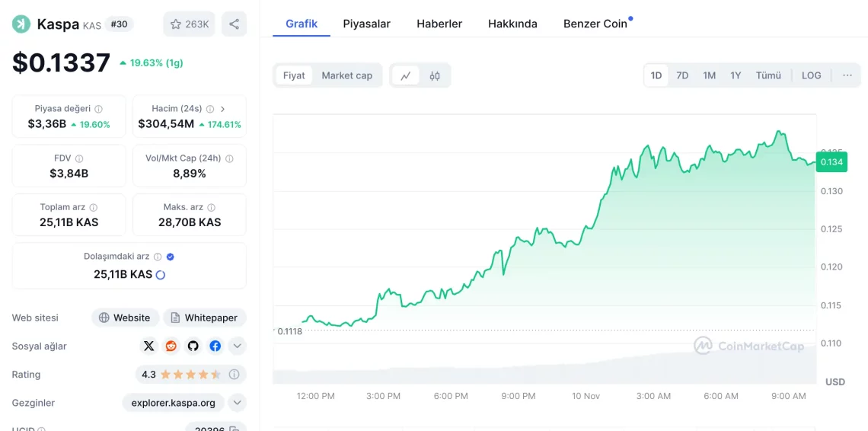Show info for Dolaşımdaki arz
Image resolution: width=868 pixels, height=431 pixels.
(x=158, y=257)
